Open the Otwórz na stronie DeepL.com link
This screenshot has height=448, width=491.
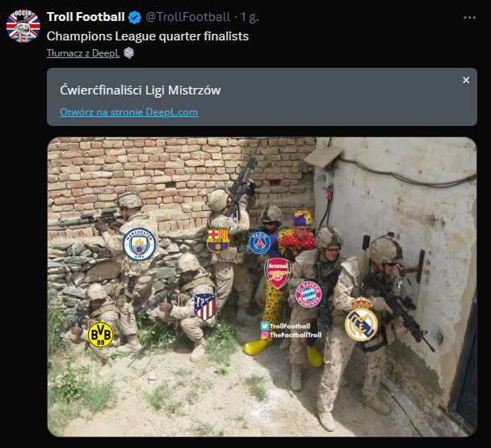click(128, 112)
